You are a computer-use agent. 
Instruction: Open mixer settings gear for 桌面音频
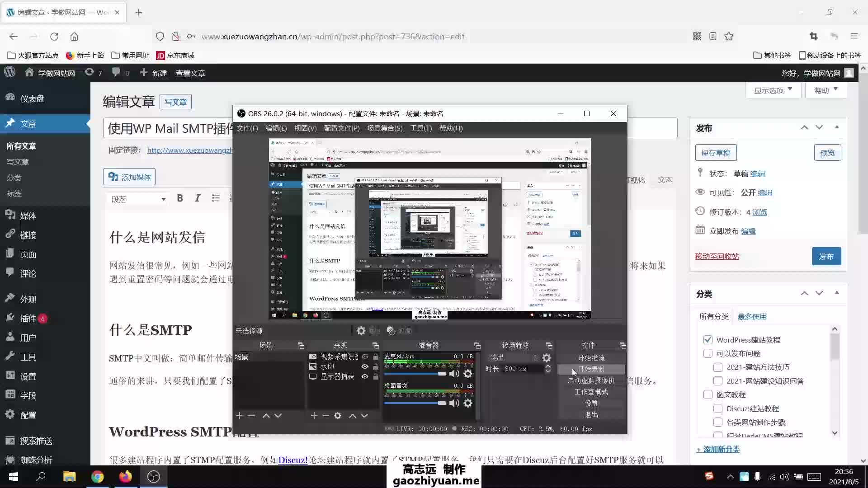click(468, 403)
